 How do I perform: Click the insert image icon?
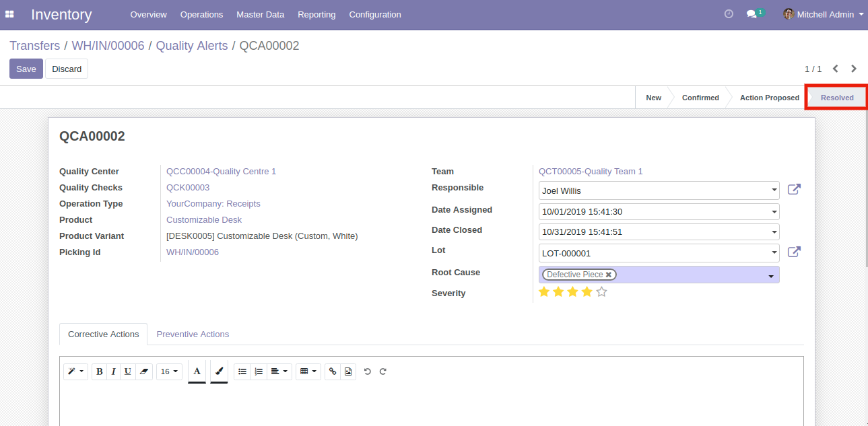click(x=348, y=371)
